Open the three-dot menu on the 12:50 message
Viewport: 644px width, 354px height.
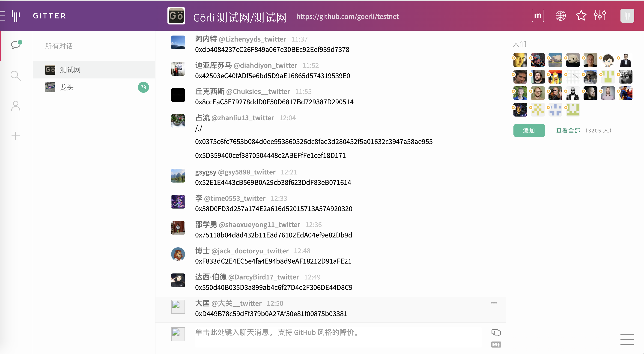tap(494, 303)
